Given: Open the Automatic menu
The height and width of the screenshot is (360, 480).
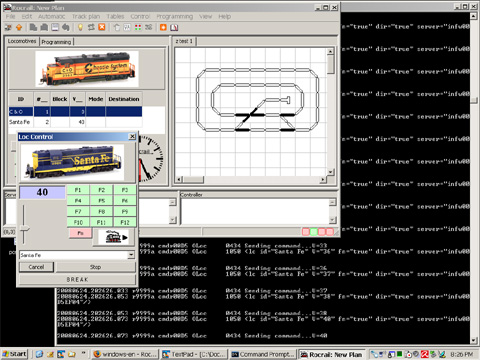Looking at the screenshot, I should tap(51, 16).
